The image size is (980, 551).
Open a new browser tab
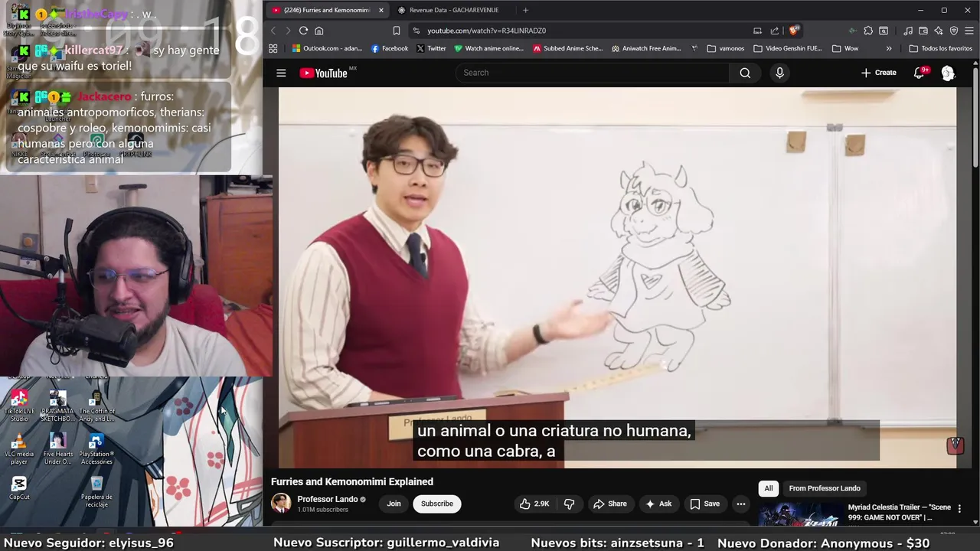525,10
